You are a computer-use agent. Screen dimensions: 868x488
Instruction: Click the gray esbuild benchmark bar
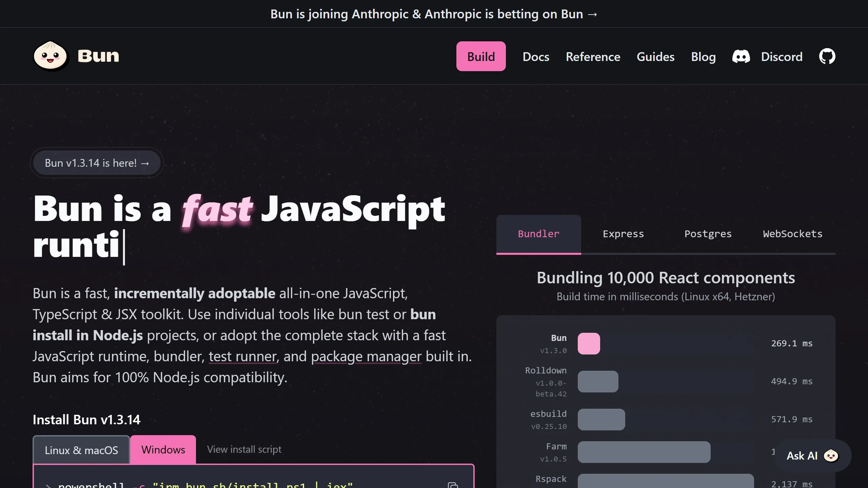click(601, 420)
